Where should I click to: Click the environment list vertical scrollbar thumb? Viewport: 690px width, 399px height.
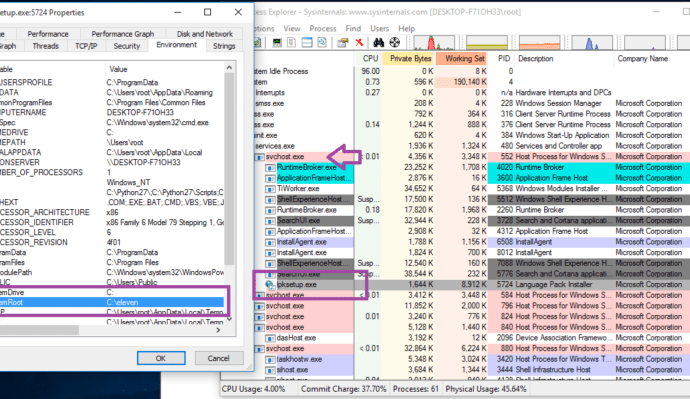point(229,169)
